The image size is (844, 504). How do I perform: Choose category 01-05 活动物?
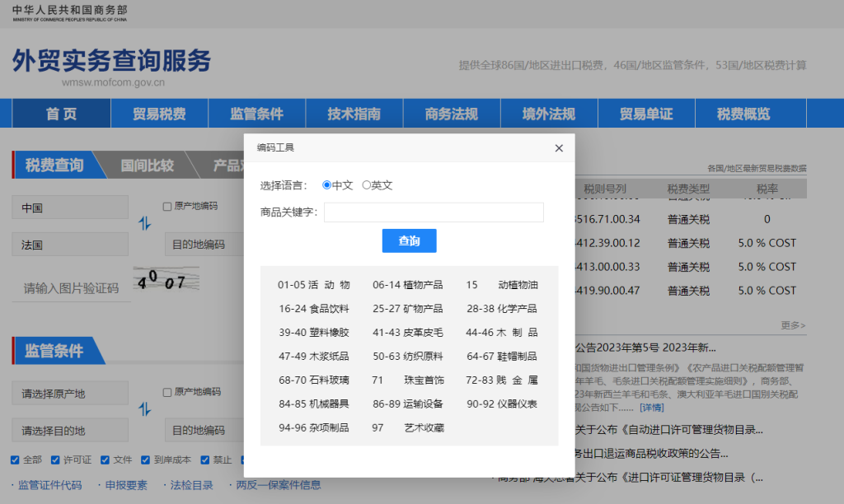coord(314,285)
